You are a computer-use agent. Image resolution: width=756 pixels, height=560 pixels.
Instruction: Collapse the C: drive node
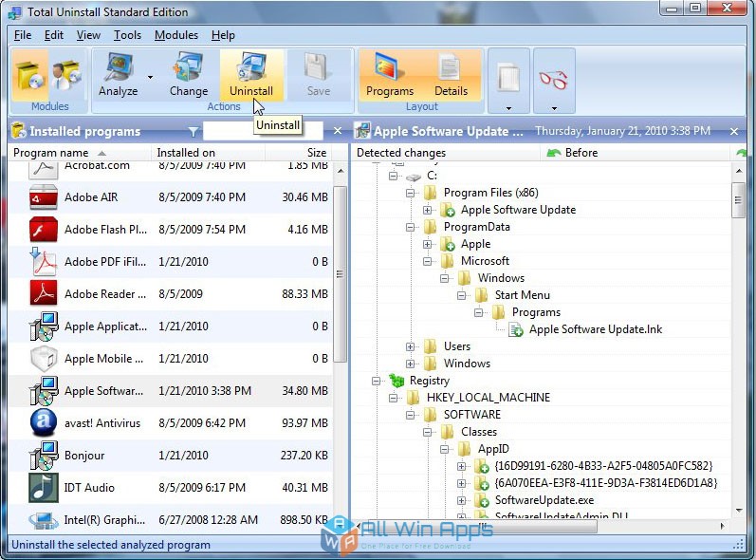(393, 176)
